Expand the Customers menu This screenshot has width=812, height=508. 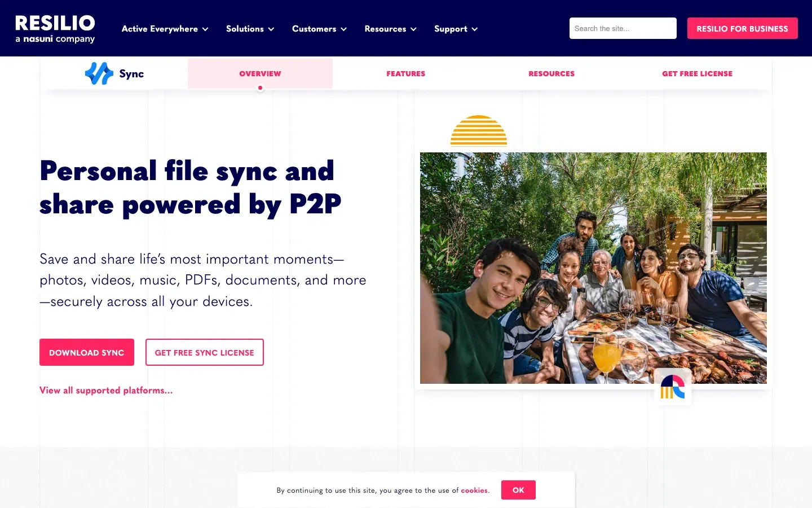(319, 29)
